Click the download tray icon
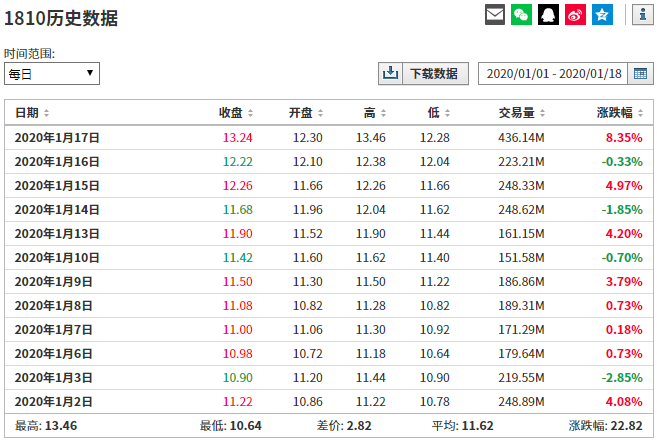This screenshot has width=657, height=441. tap(390, 73)
